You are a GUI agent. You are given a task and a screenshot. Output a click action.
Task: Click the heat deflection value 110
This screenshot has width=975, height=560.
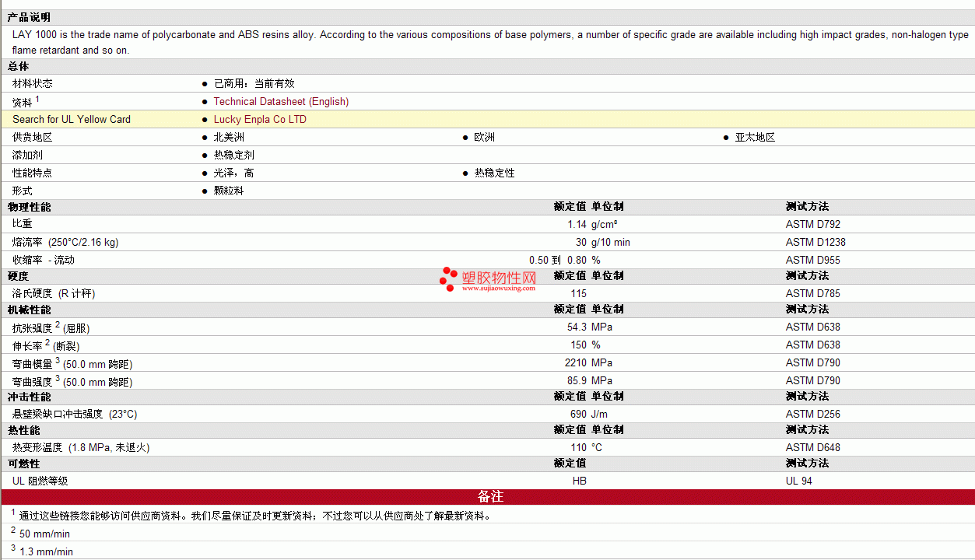[578, 448]
